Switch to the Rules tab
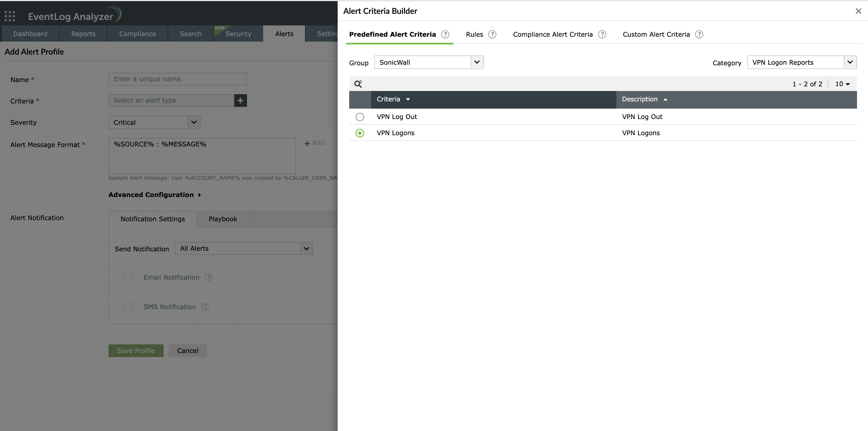Viewport: 868px width, 431px height. (474, 34)
